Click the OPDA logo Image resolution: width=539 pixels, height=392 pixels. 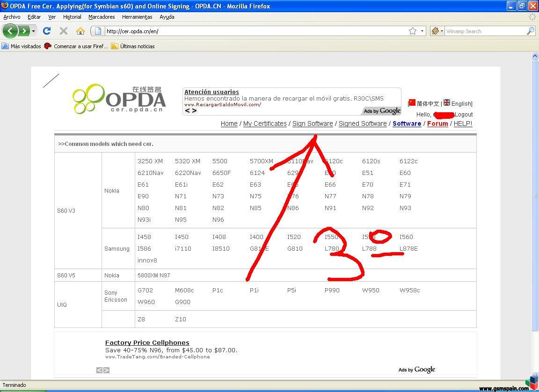(119, 99)
